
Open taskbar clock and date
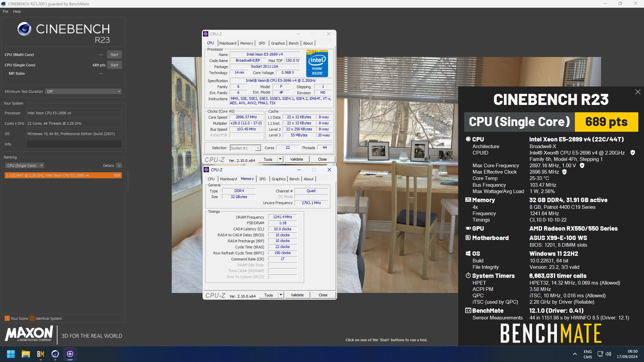point(627,354)
